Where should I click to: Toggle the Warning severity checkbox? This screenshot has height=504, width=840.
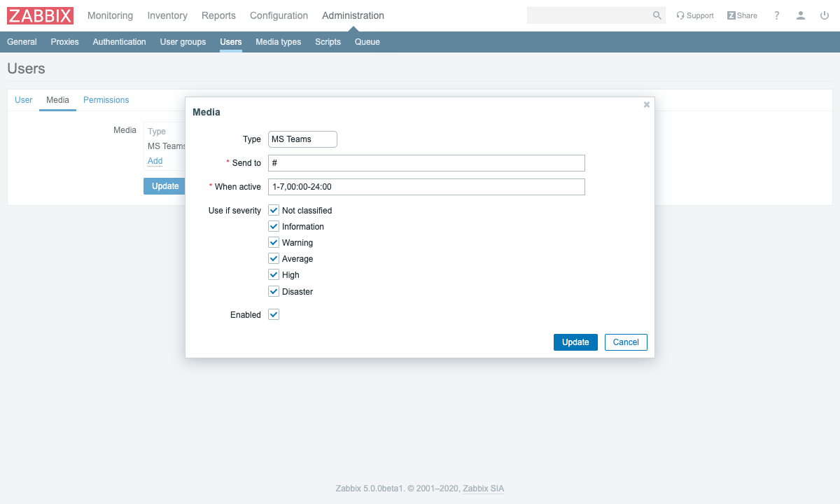274,242
